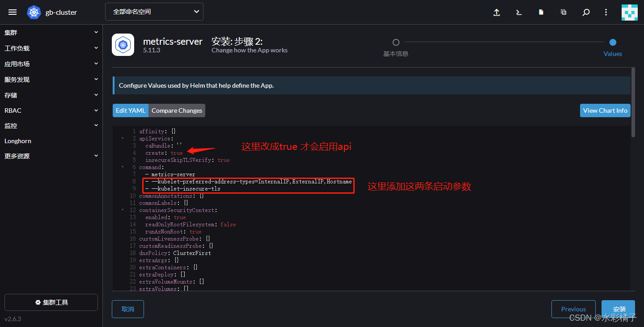Expand the 服务发现 sidebar section
644x327 pixels.
point(51,80)
